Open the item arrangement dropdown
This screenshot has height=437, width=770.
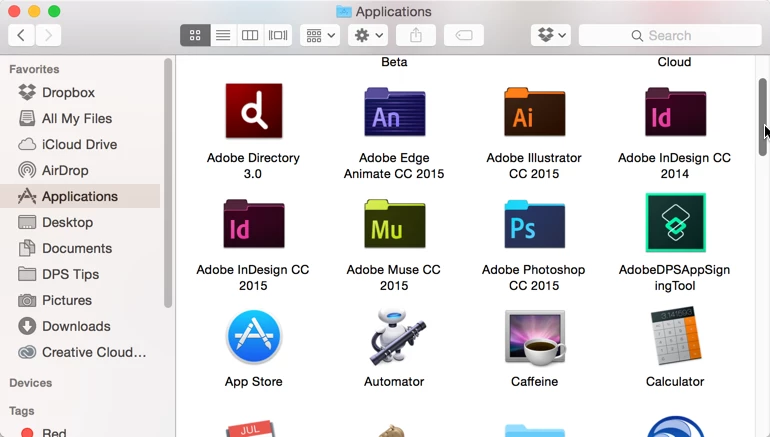point(320,35)
